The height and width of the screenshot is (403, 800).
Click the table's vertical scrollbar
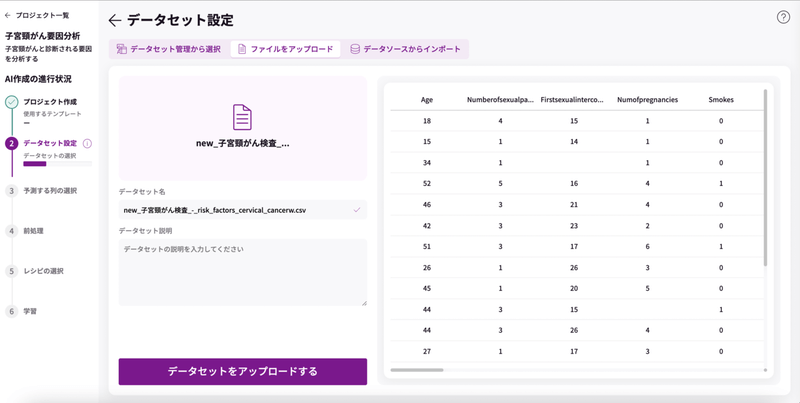pos(765,178)
